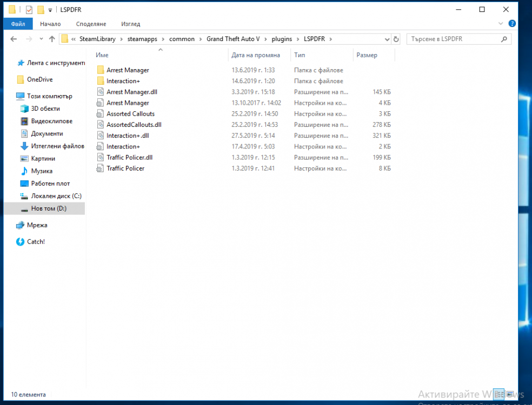Expand the ribbon chevron

pyautogui.click(x=501, y=23)
